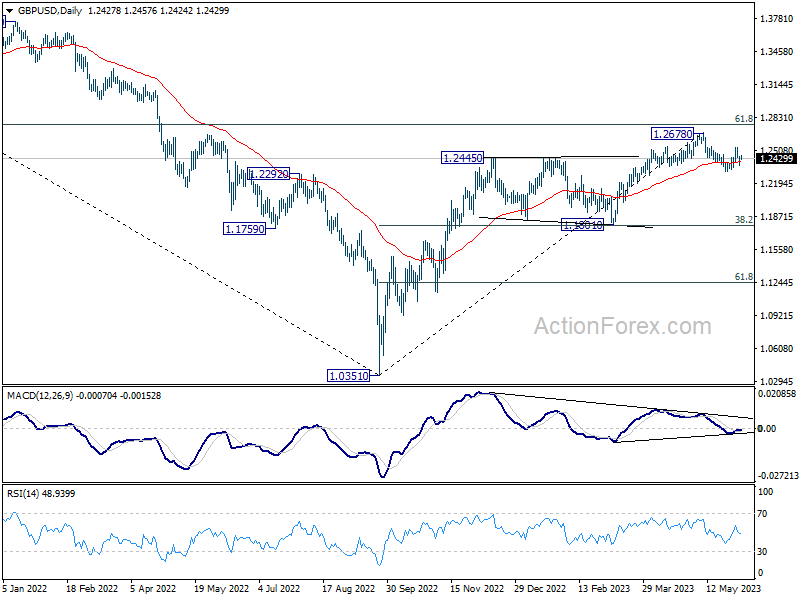The image size is (800, 600).
Task: Click the RSI 70 level value
Action: [762, 514]
